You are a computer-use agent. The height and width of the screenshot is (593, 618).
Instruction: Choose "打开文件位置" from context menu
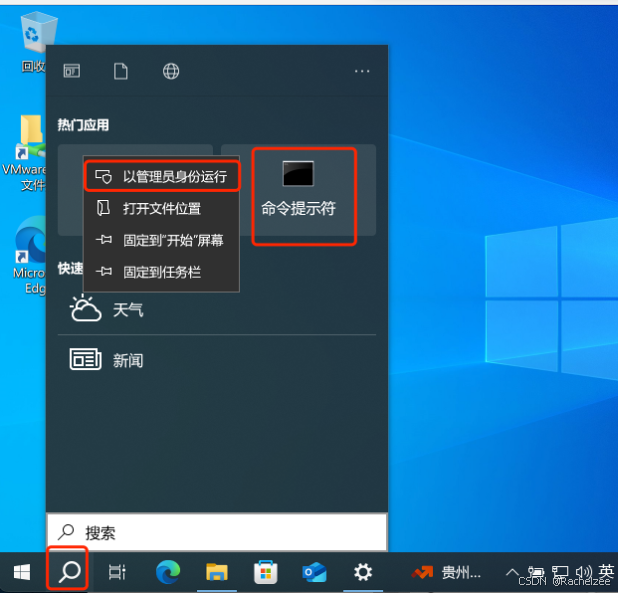161,208
